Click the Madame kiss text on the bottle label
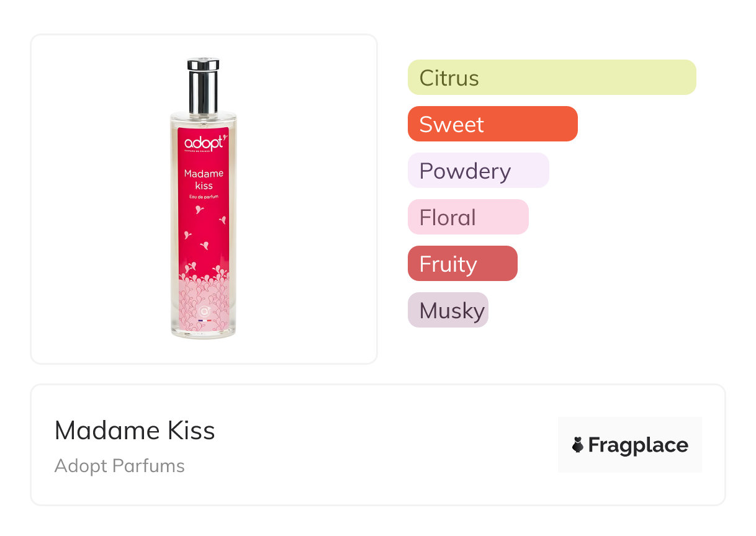Image resolution: width=756 pixels, height=536 pixels. click(x=204, y=179)
